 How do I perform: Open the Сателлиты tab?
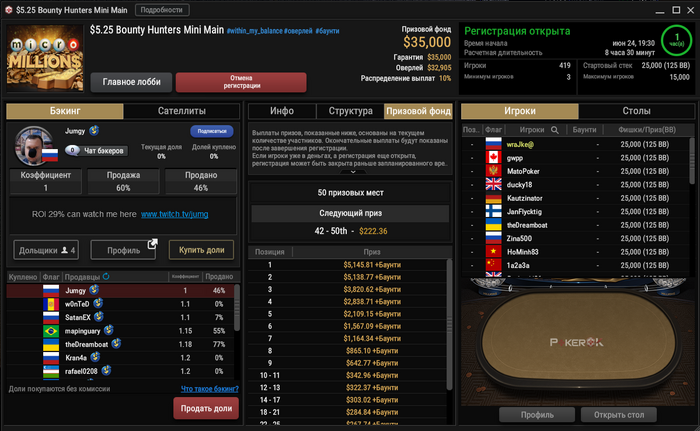pyautogui.click(x=182, y=111)
